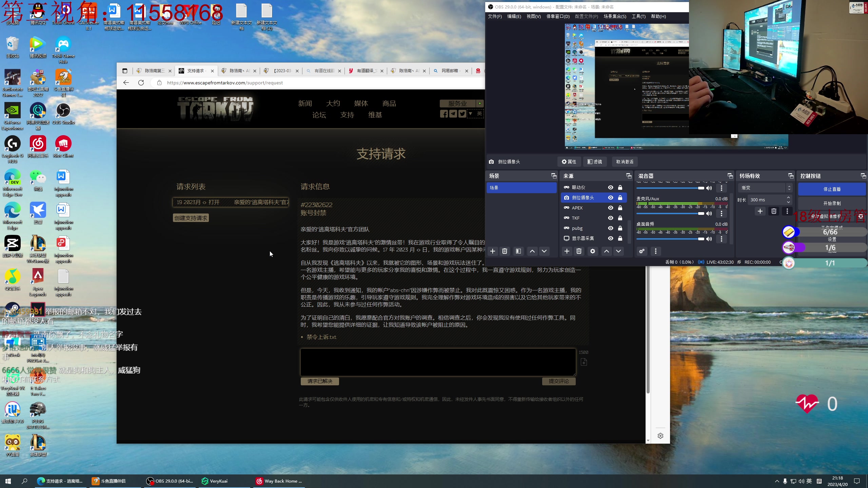Move selected scene down in OBS
The height and width of the screenshot is (488, 868).
tap(544, 251)
